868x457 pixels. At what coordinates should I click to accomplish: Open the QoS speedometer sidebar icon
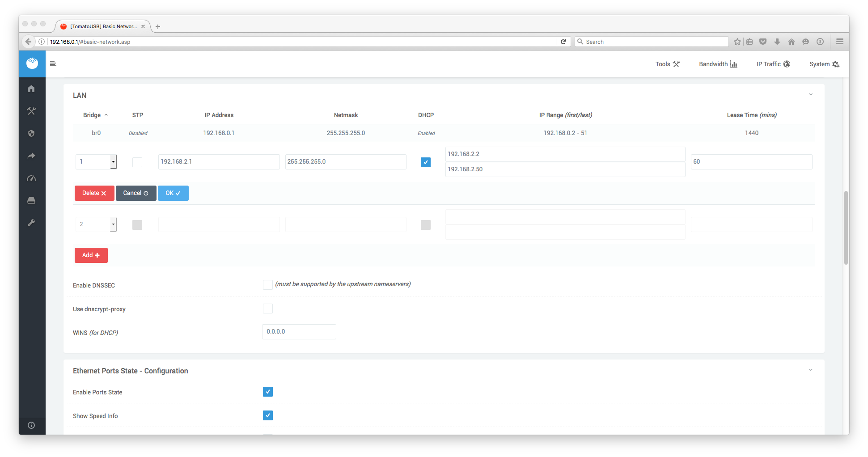point(31,178)
